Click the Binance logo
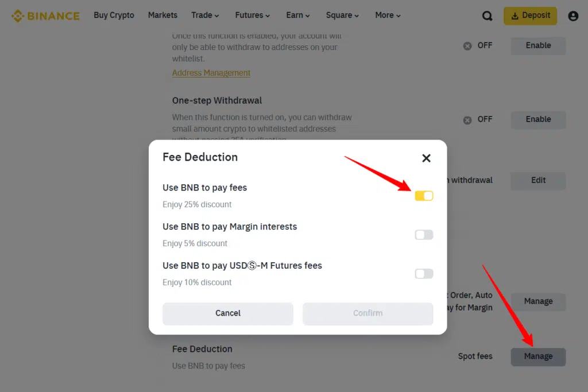The width and height of the screenshot is (588, 392). [x=45, y=15]
